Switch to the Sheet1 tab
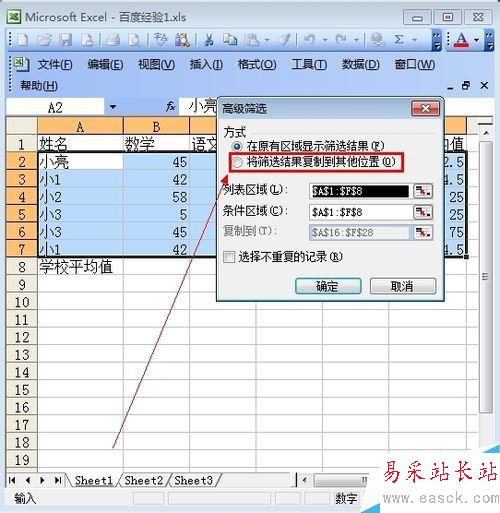This screenshot has height=513, width=500. (94, 480)
